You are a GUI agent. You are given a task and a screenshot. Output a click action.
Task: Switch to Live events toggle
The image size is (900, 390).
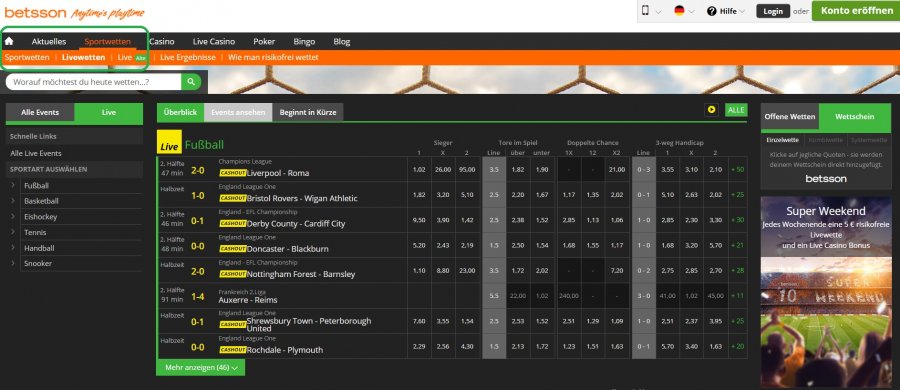109,113
